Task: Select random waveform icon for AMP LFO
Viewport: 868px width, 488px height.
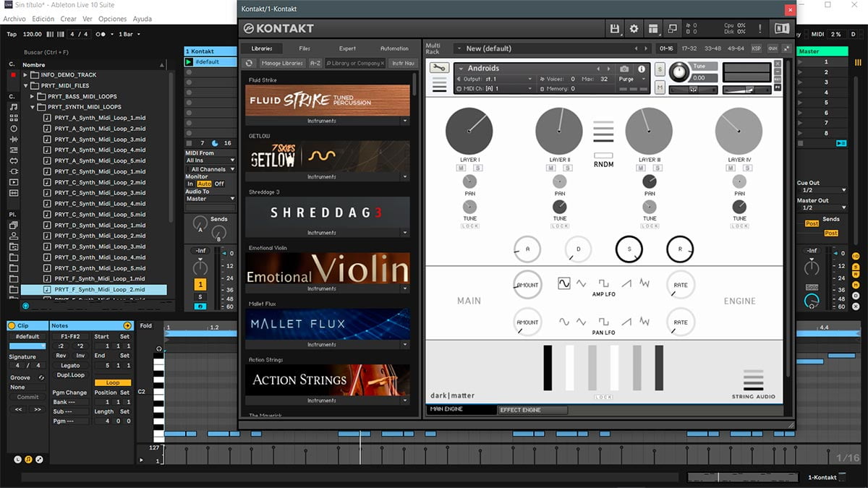Action: [644, 284]
